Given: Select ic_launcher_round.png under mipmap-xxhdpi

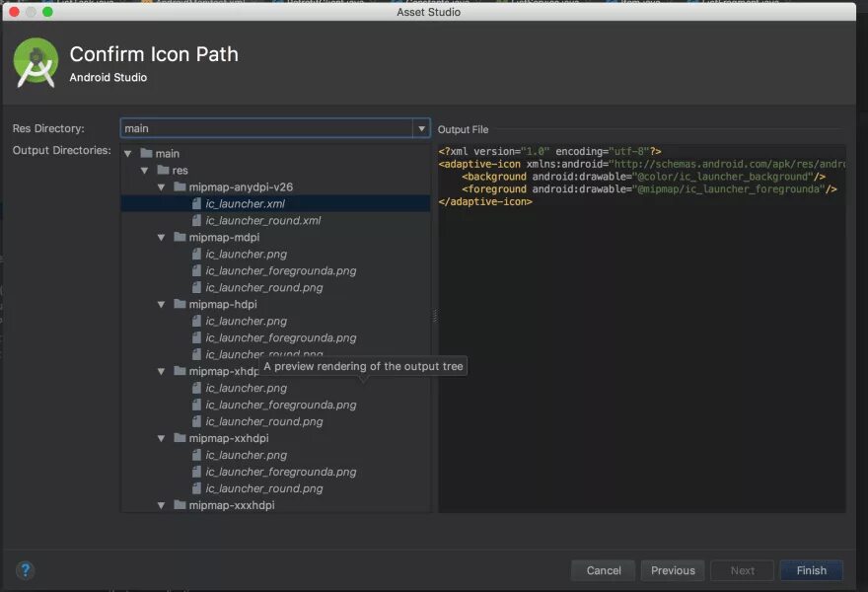Looking at the screenshot, I should pyautogui.click(x=264, y=488).
